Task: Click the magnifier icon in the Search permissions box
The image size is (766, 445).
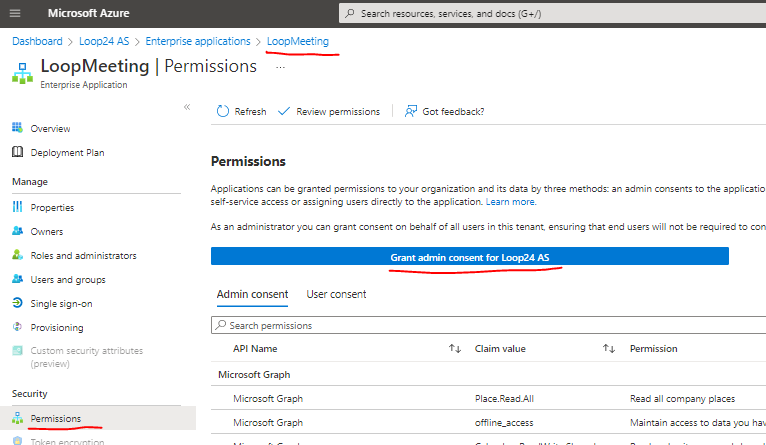Action: click(221, 325)
